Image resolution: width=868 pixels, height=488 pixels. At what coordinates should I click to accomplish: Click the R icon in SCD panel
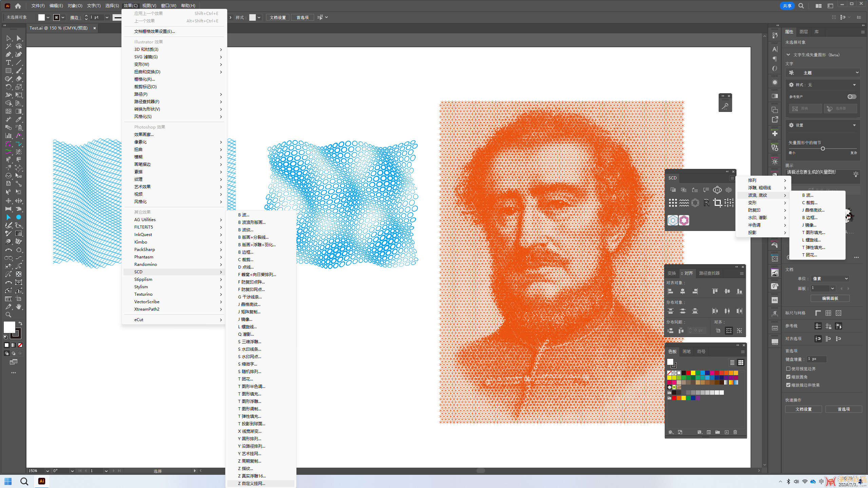(x=706, y=203)
